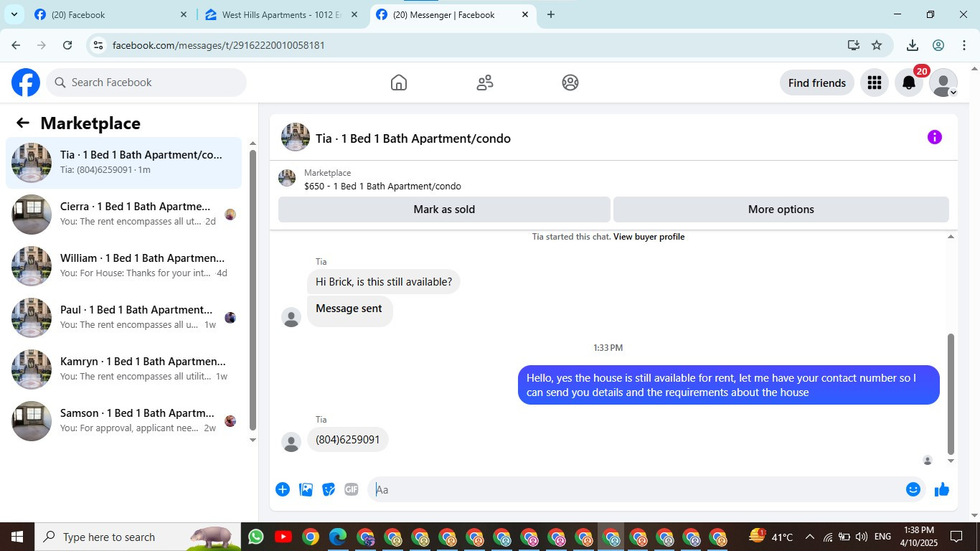
Task: Click the Tia chat header title
Action: [x=413, y=138]
